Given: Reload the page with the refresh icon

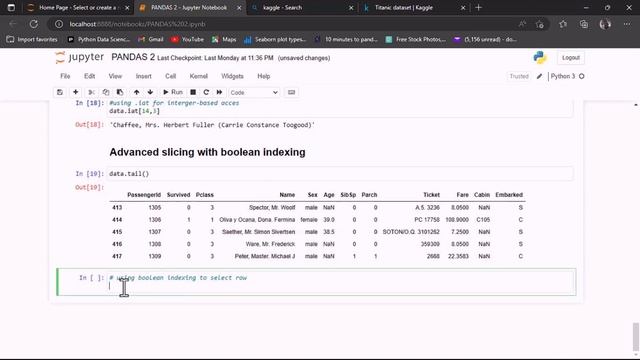Looking at the screenshot, I should tap(34, 24).
